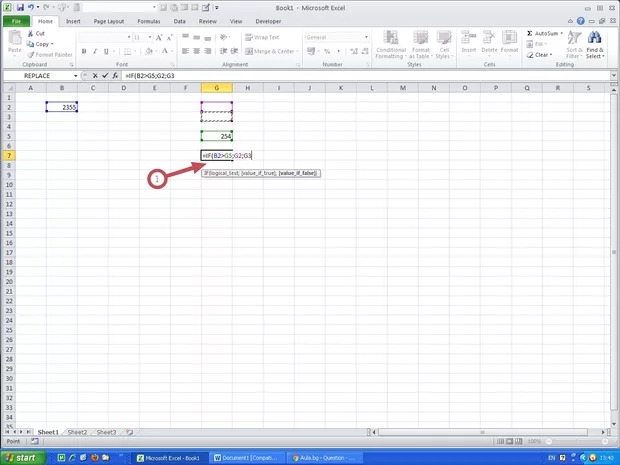The image size is (620, 465).
Task: Open Format as Table gallery
Action: (x=421, y=44)
